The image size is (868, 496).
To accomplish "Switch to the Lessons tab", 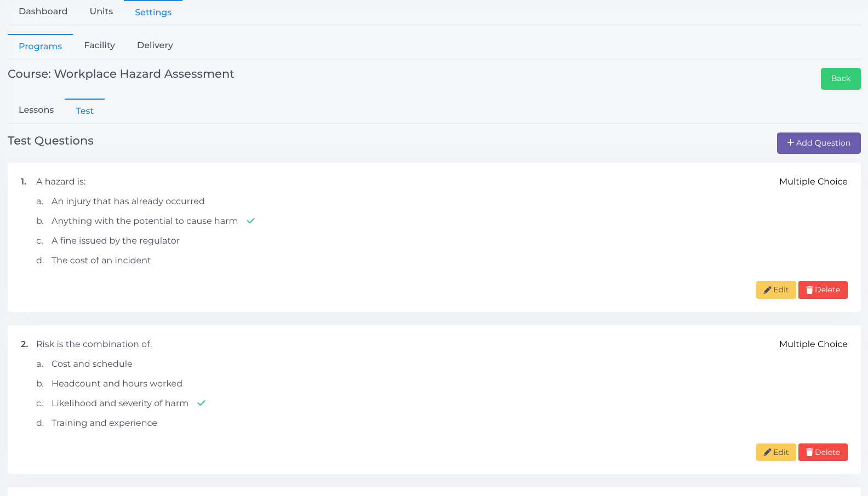I will 36,110.
